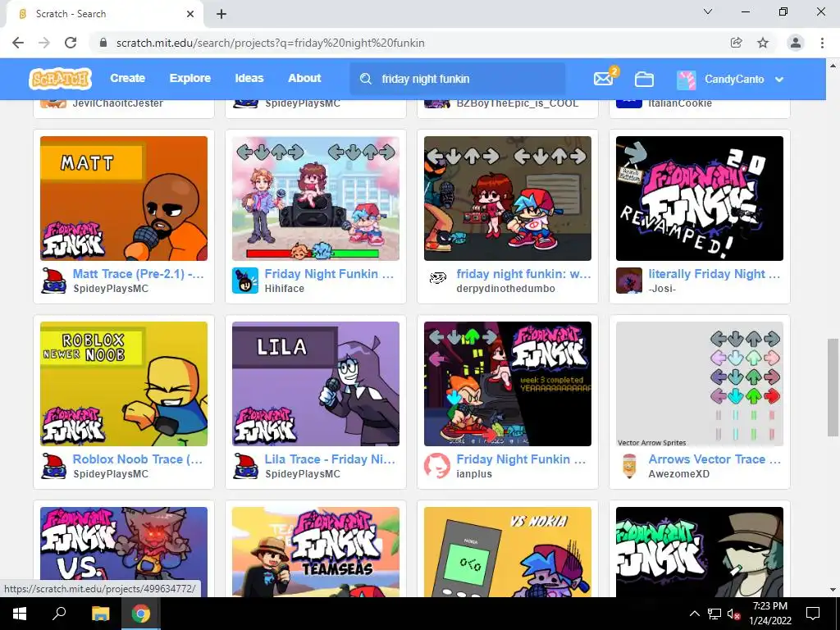Click the Chrome taskbar icon

point(141,614)
